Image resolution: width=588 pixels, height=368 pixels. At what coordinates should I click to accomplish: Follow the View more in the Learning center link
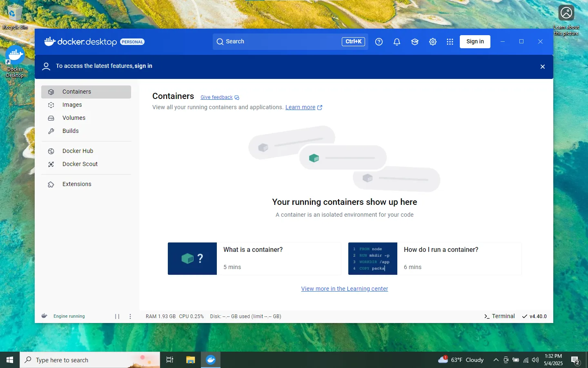[345, 289]
